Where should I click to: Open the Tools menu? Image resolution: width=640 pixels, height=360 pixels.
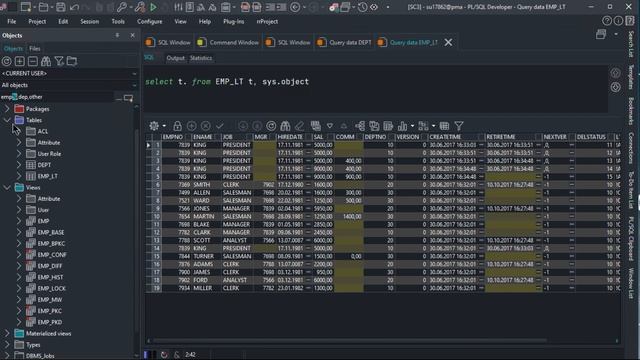[118, 21]
